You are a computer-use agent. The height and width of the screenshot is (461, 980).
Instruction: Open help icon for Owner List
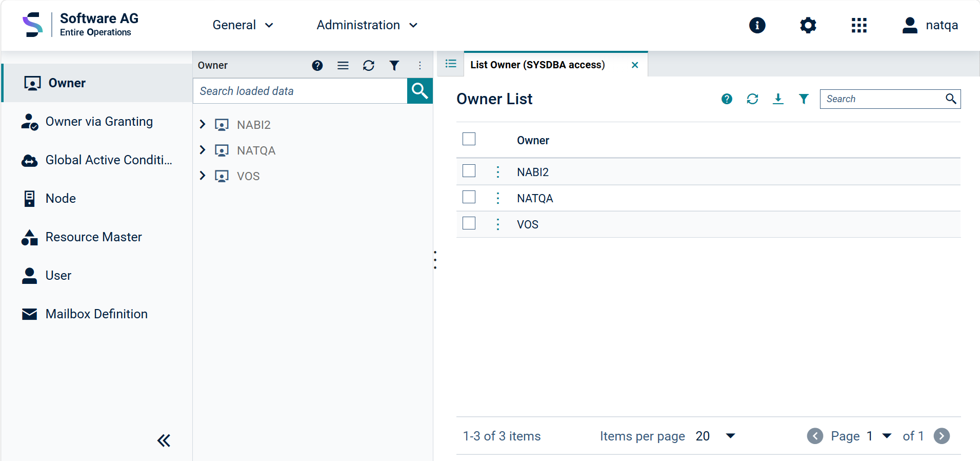[x=727, y=99]
